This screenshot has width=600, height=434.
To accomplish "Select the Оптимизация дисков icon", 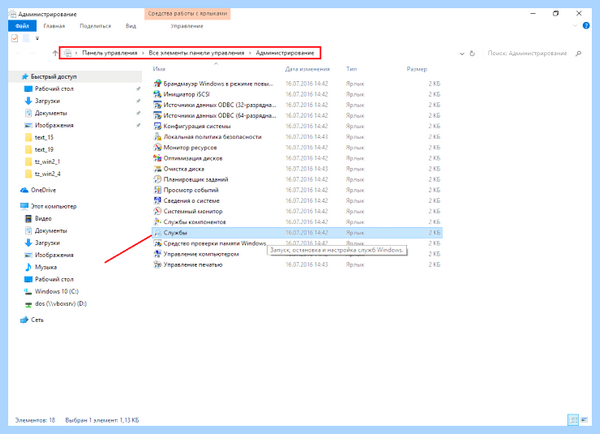I will coord(157,158).
